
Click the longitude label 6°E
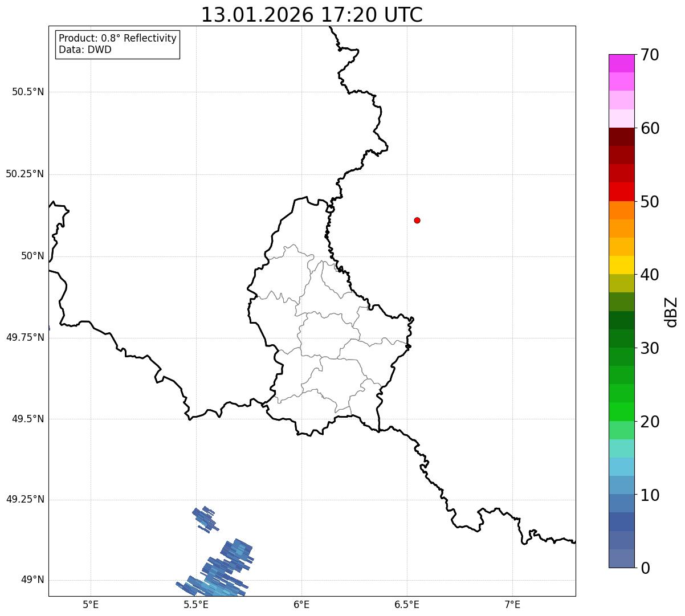[x=301, y=604]
